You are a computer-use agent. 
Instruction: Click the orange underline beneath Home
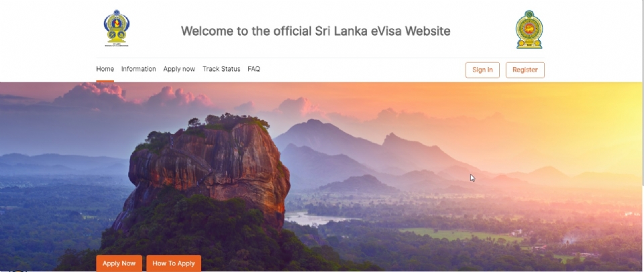point(105,81)
